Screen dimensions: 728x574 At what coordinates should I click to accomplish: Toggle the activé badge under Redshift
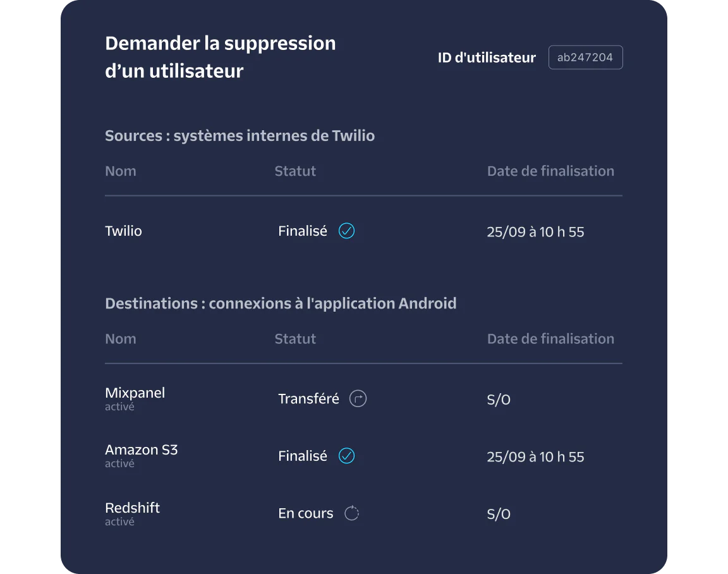(119, 522)
